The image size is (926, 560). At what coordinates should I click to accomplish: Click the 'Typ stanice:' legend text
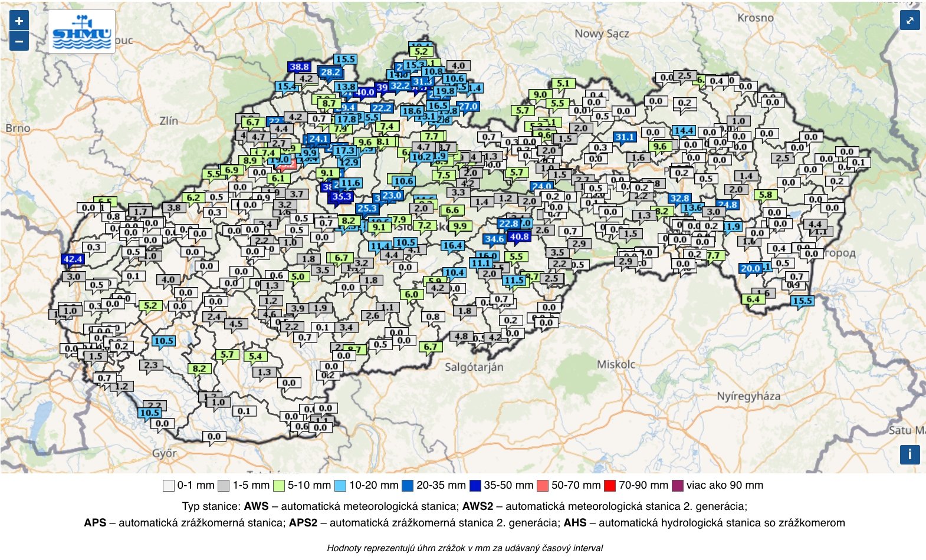coord(211,506)
